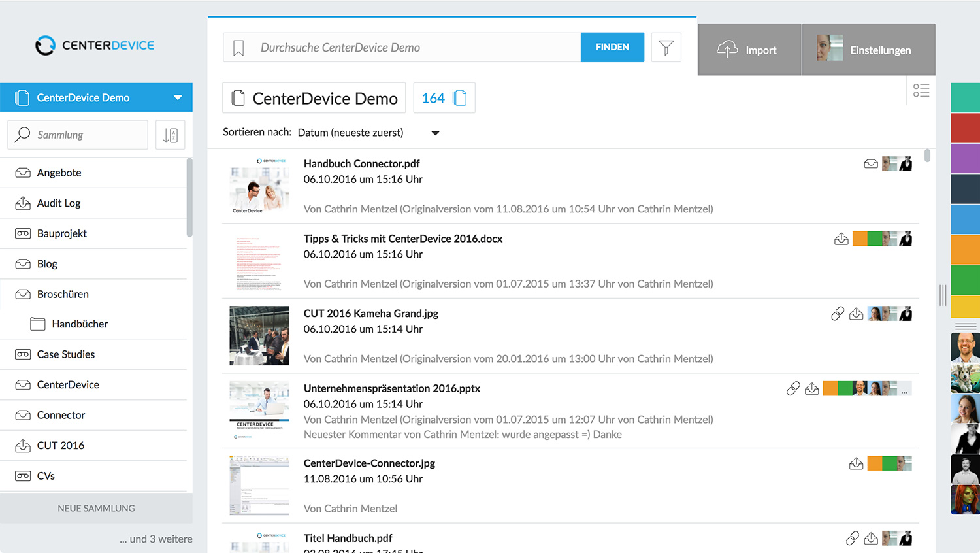The image size is (980, 553).
Task: Open Einstellungen settings
Action: [868, 50]
